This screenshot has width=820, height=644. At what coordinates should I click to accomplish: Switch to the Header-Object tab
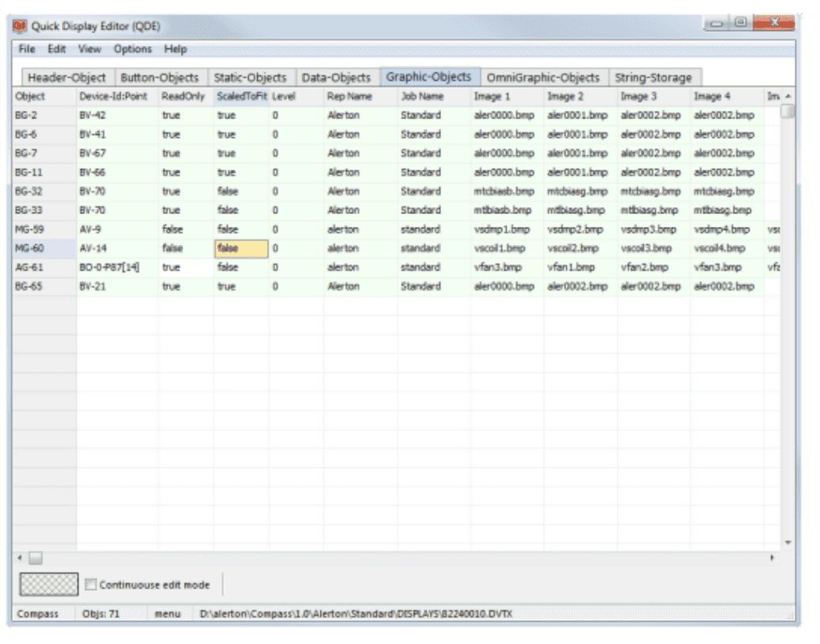pyautogui.click(x=67, y=78)
